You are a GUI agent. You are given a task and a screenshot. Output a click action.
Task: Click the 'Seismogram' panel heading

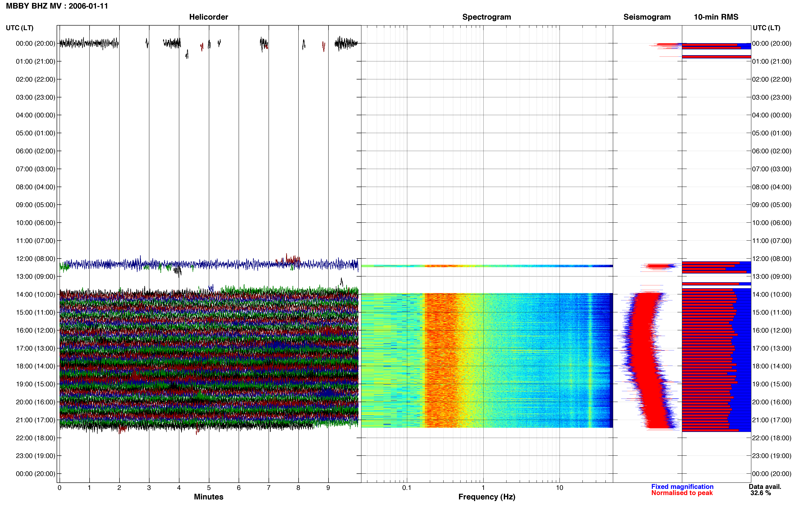click(x=647, y=17)
